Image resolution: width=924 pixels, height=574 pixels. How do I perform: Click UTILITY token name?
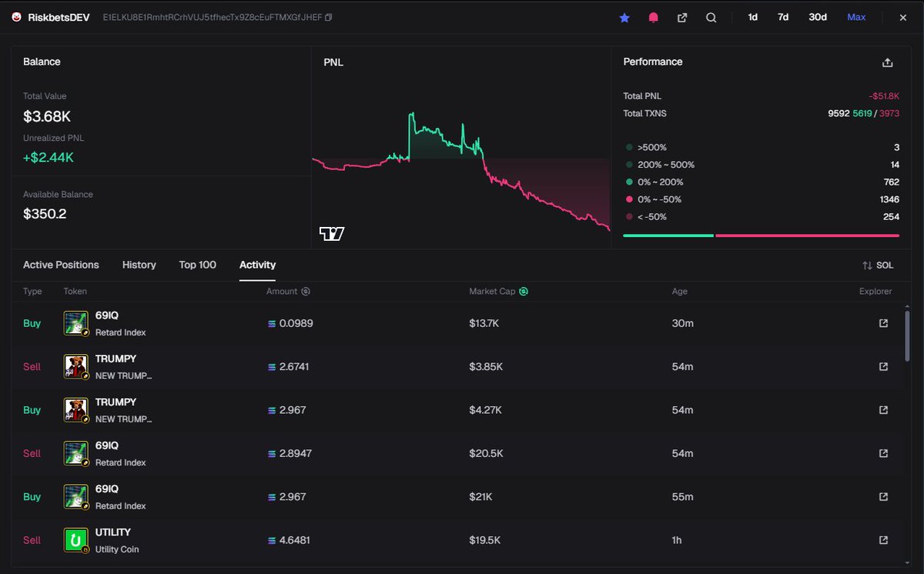tap(113, 532)
